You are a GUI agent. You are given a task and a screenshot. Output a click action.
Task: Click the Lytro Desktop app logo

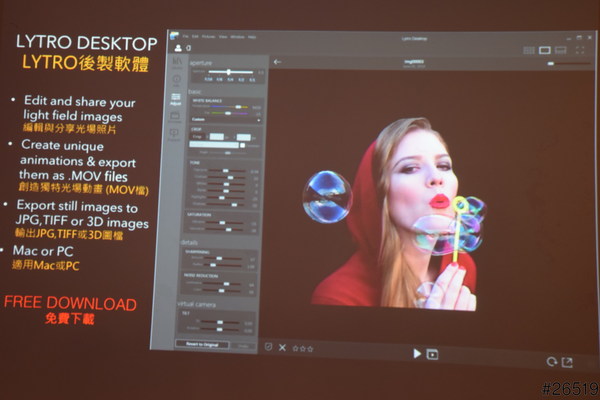174,35
